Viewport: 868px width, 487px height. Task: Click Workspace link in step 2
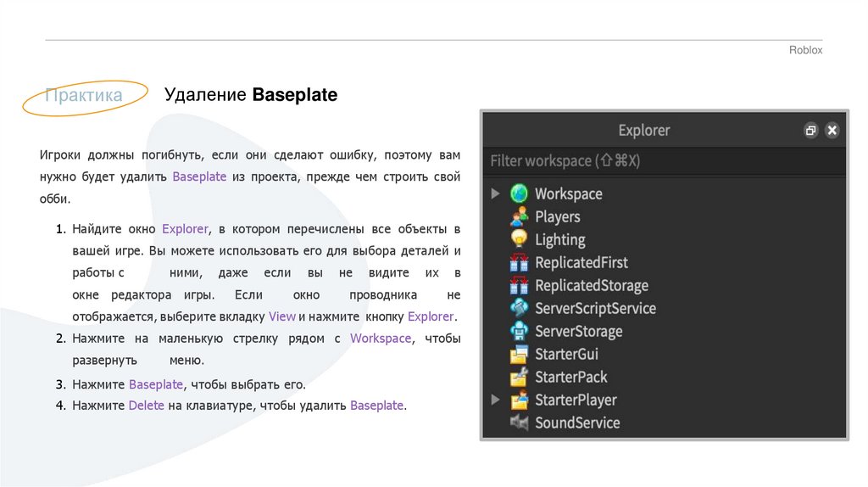coord(381,338)
